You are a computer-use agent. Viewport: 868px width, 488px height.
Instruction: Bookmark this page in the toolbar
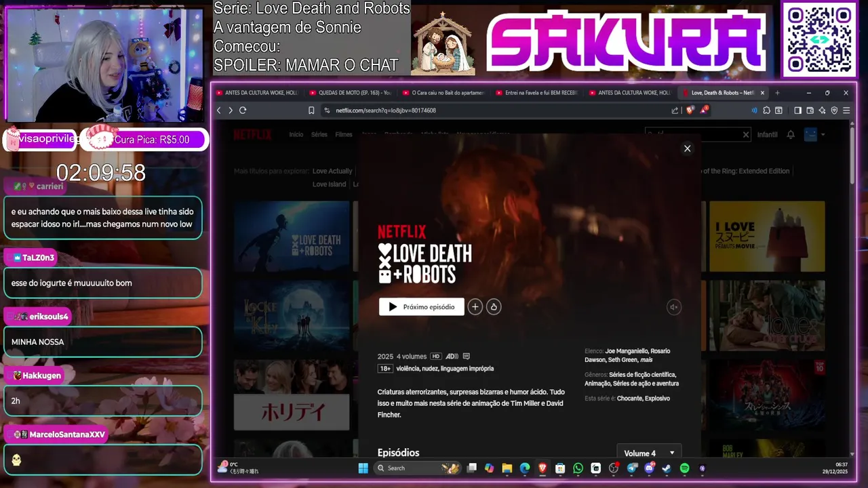pos(311,110)
